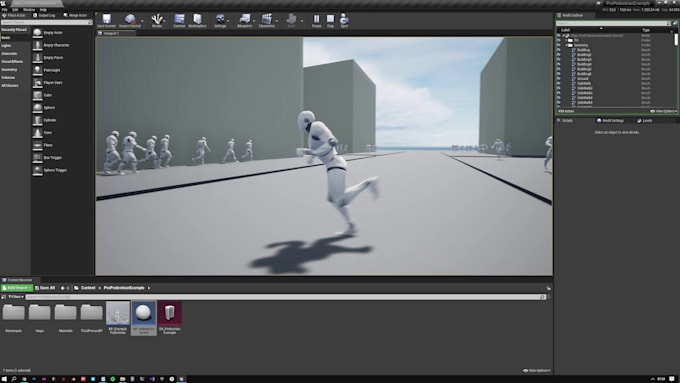Screen dimensions: 680x383
Task: Toggle visibility of the Geometry folder
Action: [x=559, y=45]
